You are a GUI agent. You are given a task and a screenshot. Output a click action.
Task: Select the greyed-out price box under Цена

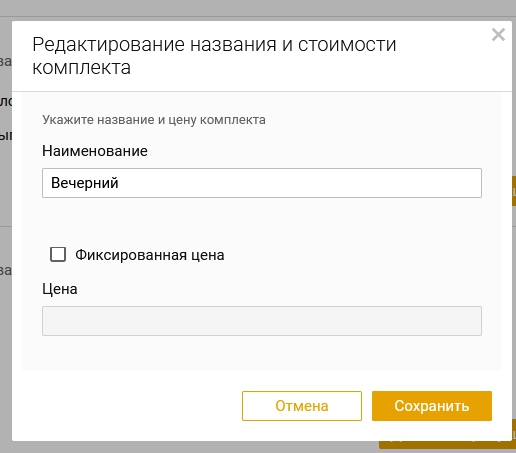[262, 321]
